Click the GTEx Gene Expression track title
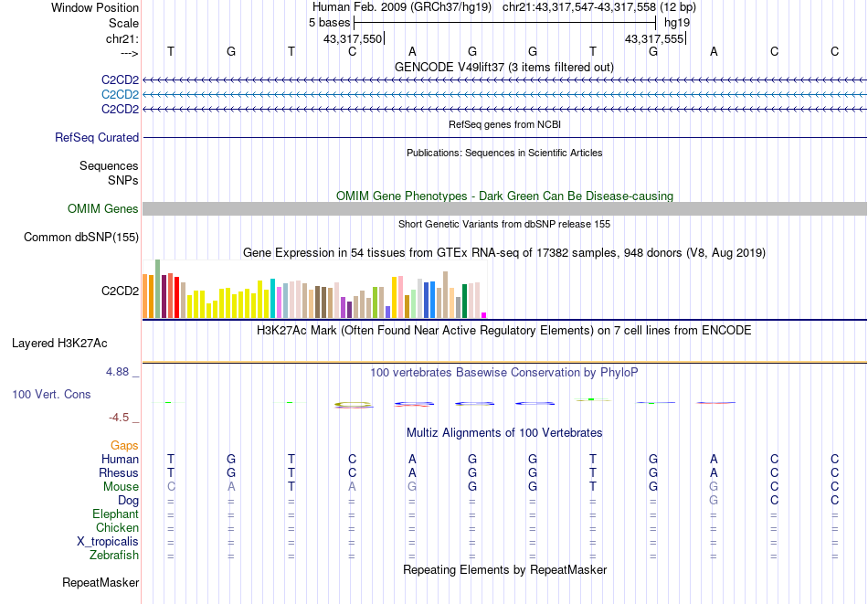This screenshot has height=604, width=868. [x=504, y=253]
